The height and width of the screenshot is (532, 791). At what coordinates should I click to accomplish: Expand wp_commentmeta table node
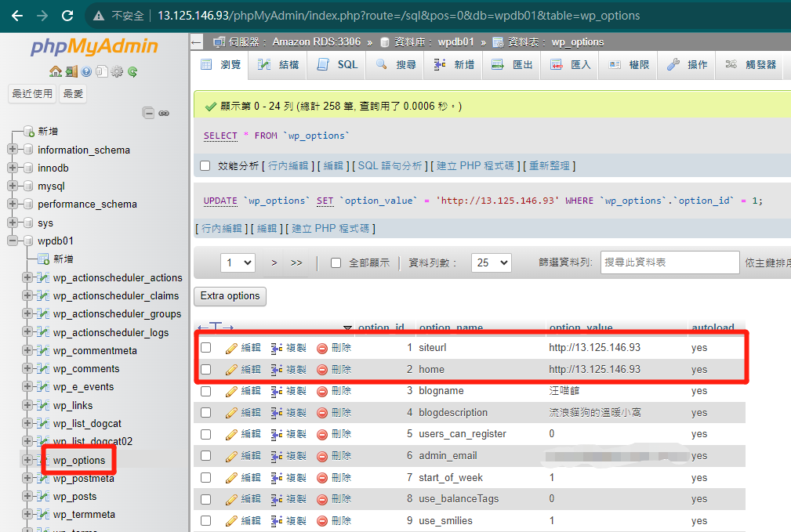(27, 350)
